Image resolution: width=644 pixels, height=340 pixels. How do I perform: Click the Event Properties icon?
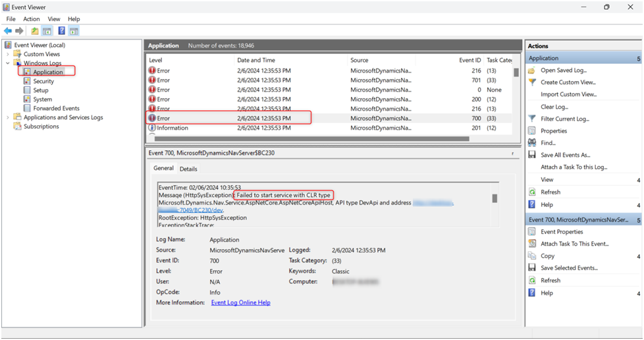pyautogui.click(x=532, y=232)
